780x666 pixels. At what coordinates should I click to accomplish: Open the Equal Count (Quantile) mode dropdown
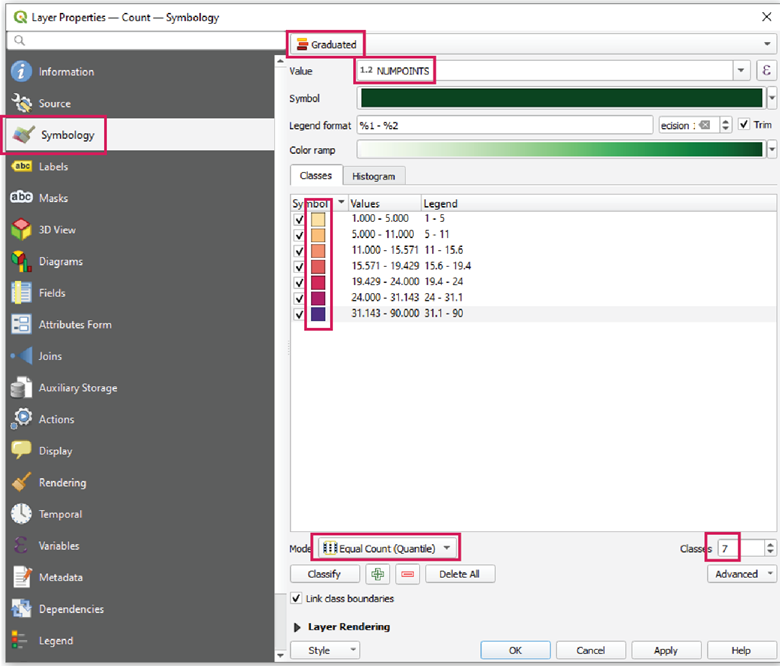[388, 547]
